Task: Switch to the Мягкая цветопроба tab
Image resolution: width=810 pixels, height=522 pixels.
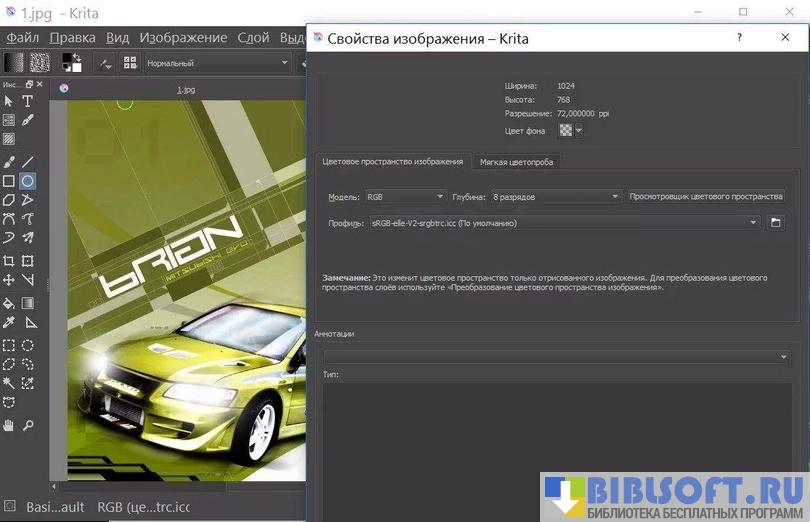Action: click(516, 161)
